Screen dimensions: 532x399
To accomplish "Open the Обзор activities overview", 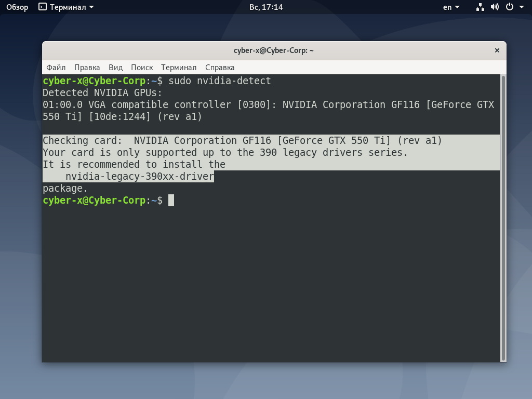I will 17,7.
